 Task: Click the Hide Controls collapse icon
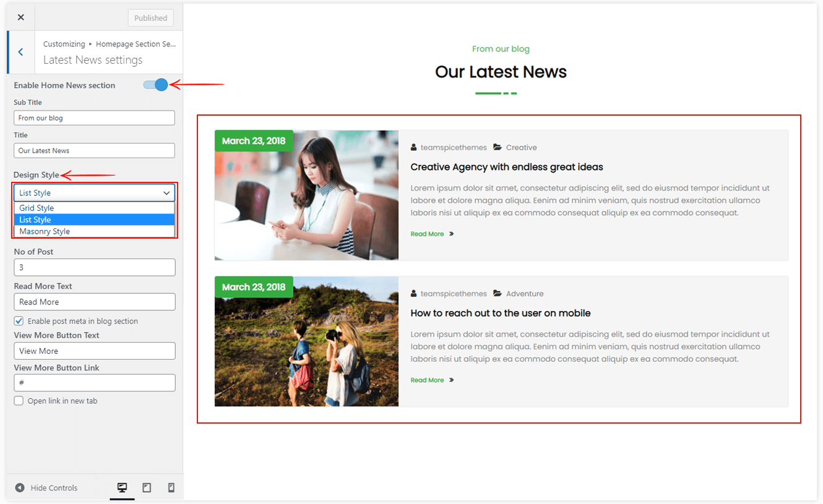(20, 488)
